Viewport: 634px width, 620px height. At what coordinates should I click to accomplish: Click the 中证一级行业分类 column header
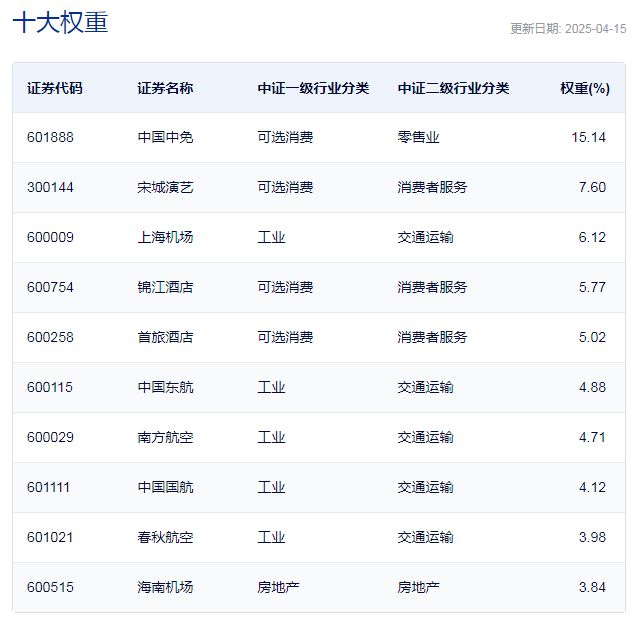tap(313, 88)
